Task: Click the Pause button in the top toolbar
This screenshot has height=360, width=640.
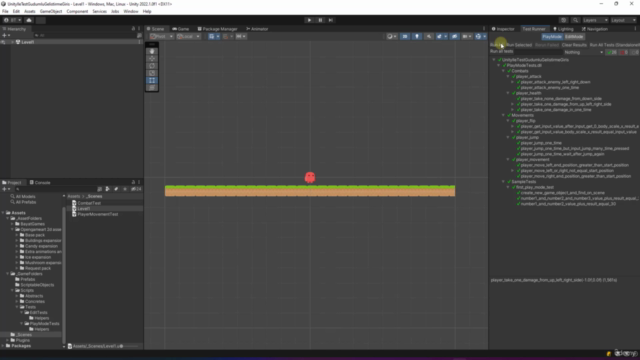Action: (x=320, y=20)
